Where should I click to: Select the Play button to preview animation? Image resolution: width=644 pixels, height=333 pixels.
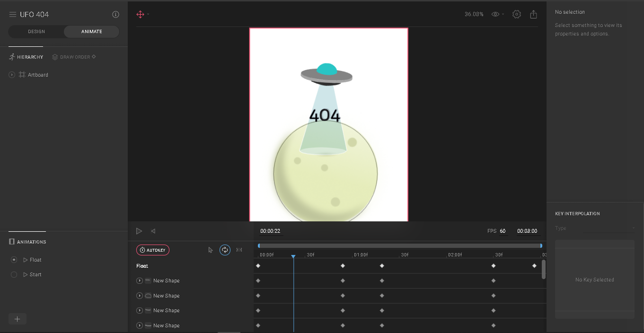pos(139,231)
